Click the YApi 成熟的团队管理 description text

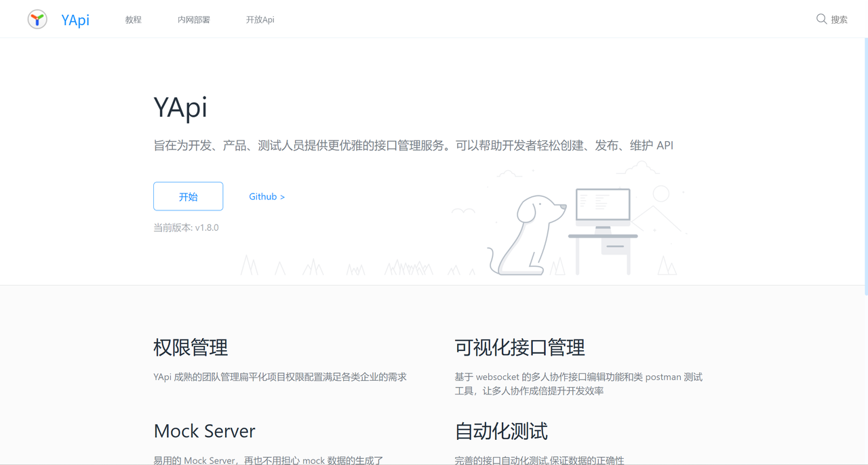click(280, 377)
